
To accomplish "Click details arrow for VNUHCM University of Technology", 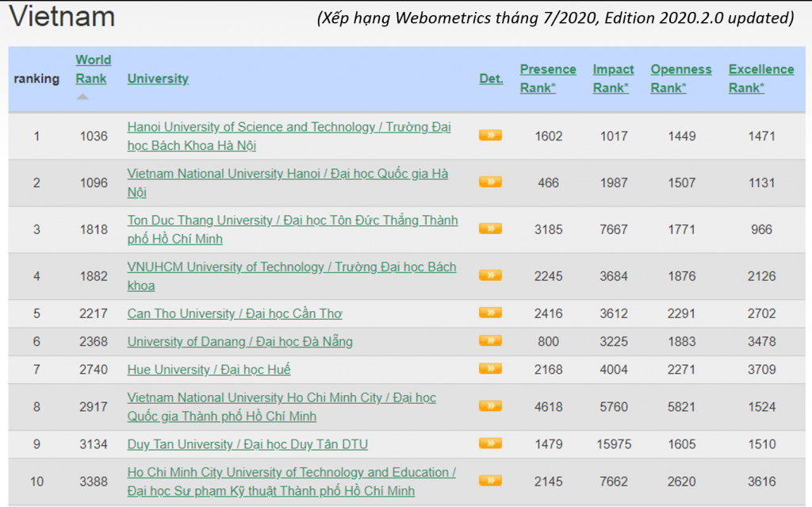I will [490, 276].
